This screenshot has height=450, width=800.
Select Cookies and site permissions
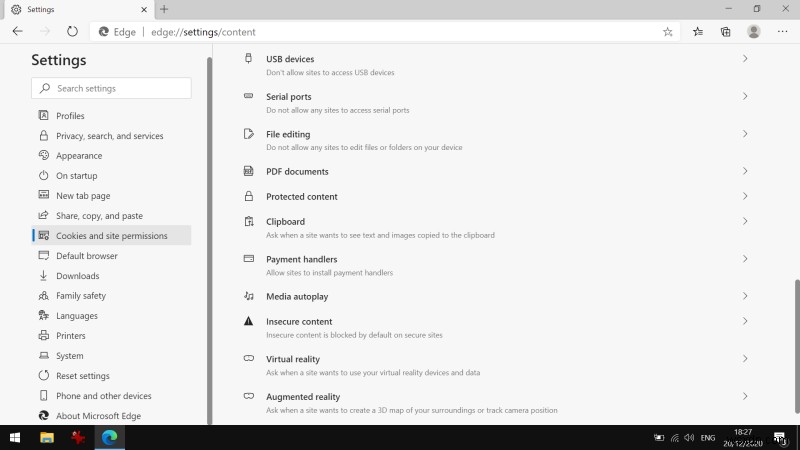(111, 235)
